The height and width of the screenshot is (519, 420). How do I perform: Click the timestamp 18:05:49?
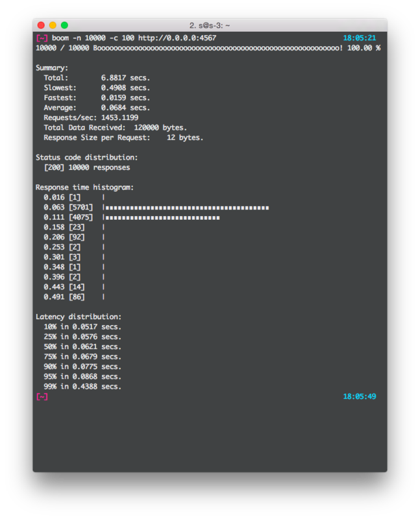(360, 396)
